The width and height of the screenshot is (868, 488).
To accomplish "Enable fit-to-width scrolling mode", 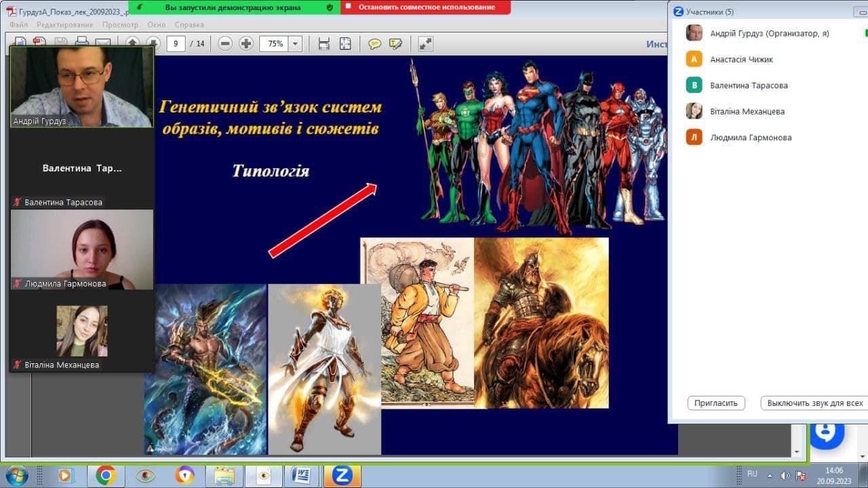I will (324, 44).
